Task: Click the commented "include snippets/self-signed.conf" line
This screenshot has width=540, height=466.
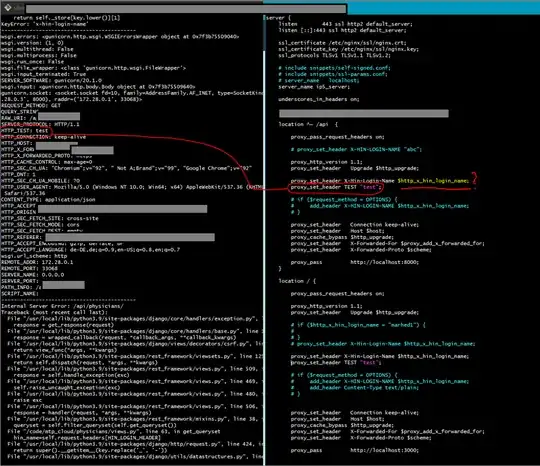Action: click(334, 68)
